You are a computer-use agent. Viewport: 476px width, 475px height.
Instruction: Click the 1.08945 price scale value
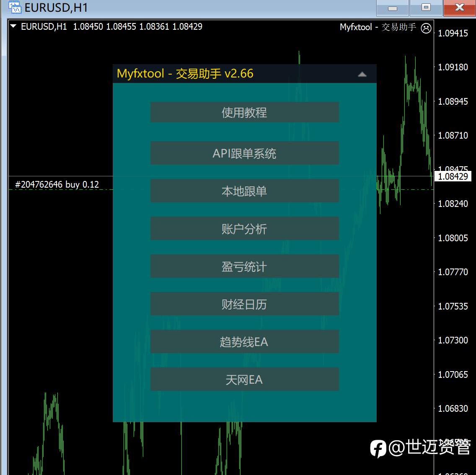[x=453, y=101]
